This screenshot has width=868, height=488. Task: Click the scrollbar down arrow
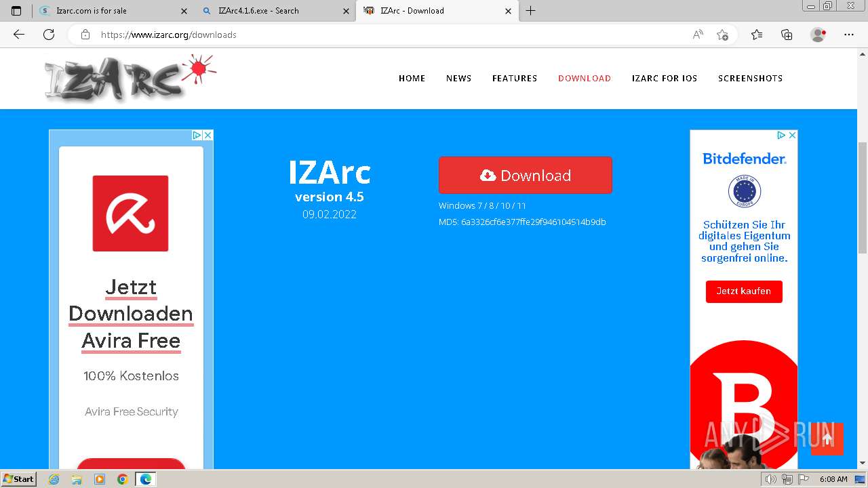pyautogui.click(x=862, y=463)
